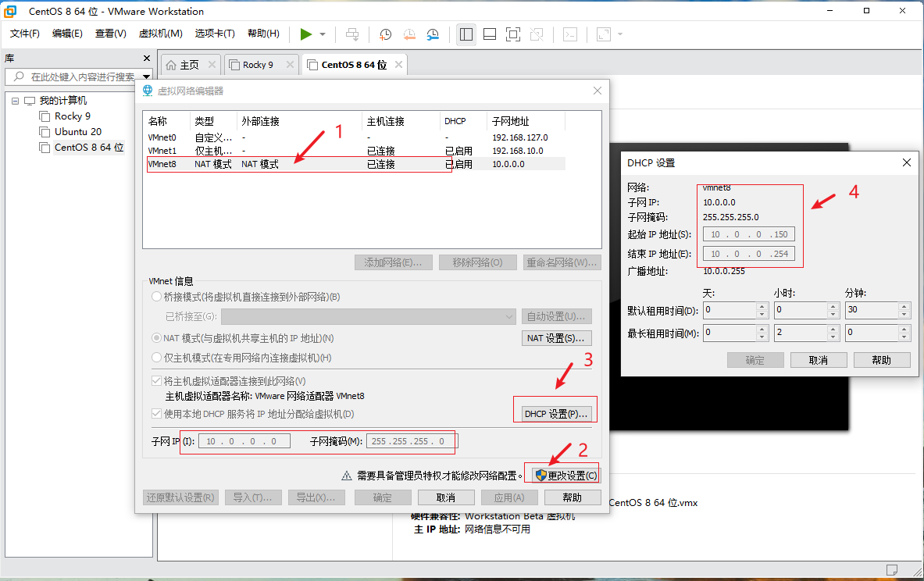Close the DHCP 设置 dialog
This screenshot has height=581, width=924.
906,162
